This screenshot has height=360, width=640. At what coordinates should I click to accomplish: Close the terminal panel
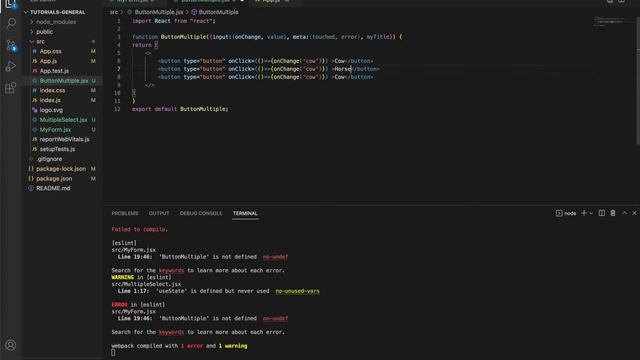pyautogui.click(x=634, y=213)
